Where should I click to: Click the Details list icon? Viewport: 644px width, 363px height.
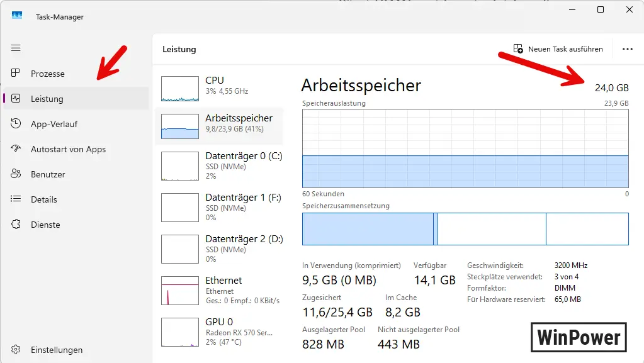point(16,199)
